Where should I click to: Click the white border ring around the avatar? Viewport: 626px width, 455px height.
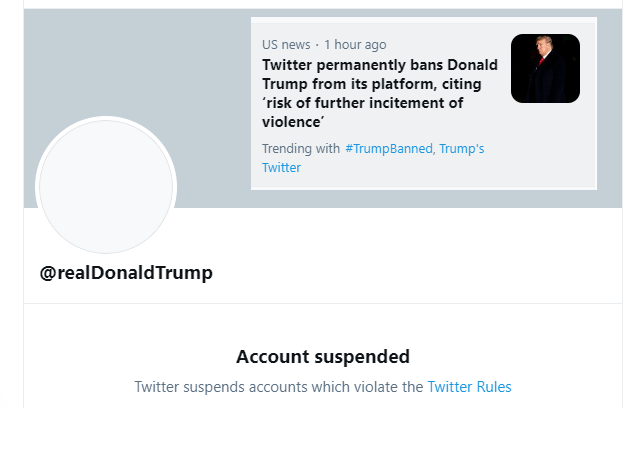tap(106, 119)
